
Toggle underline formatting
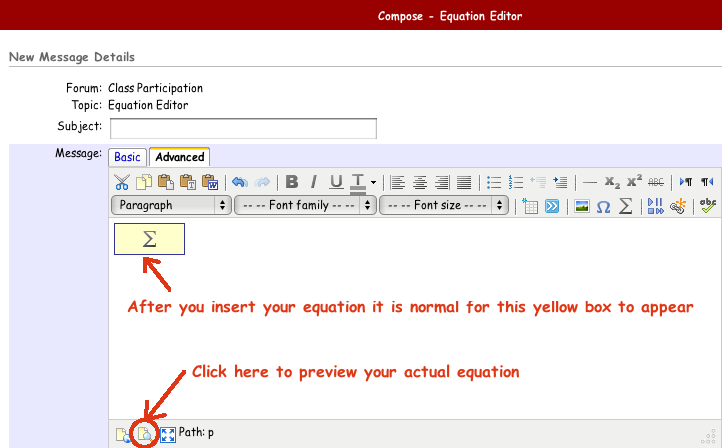pos(336,182)
